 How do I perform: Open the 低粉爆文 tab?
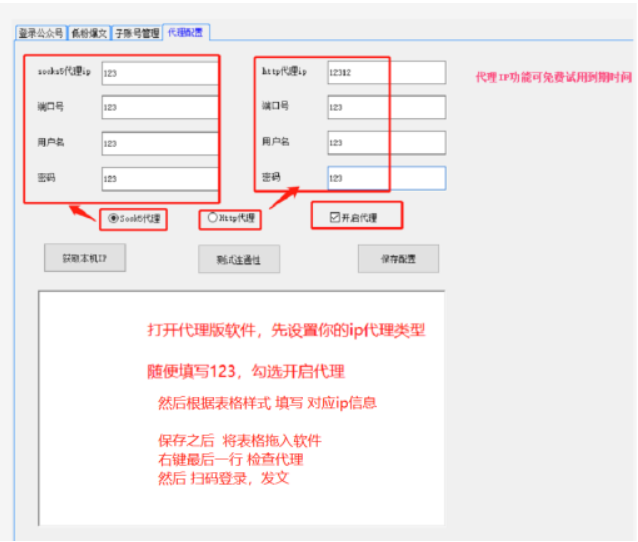click(x=88, y=33)
